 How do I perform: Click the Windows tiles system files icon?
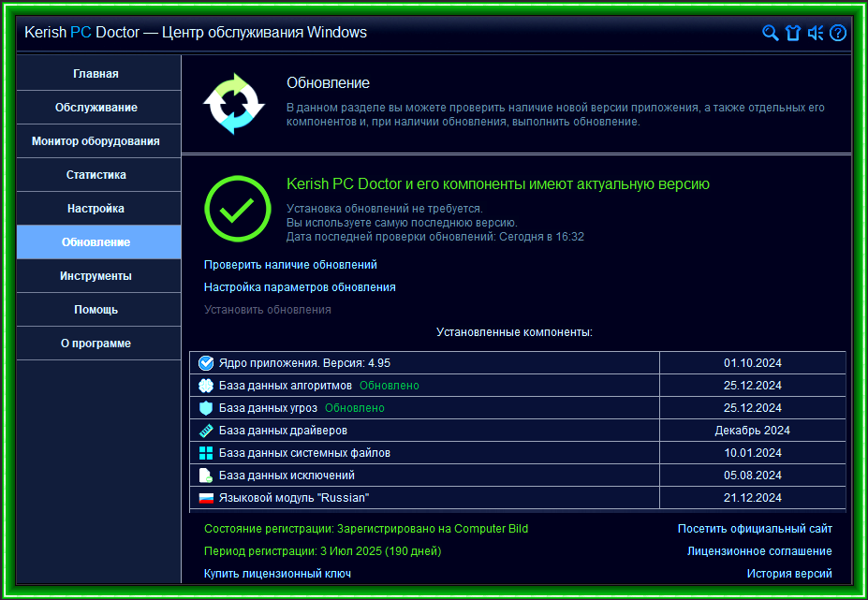coord(206,453)
